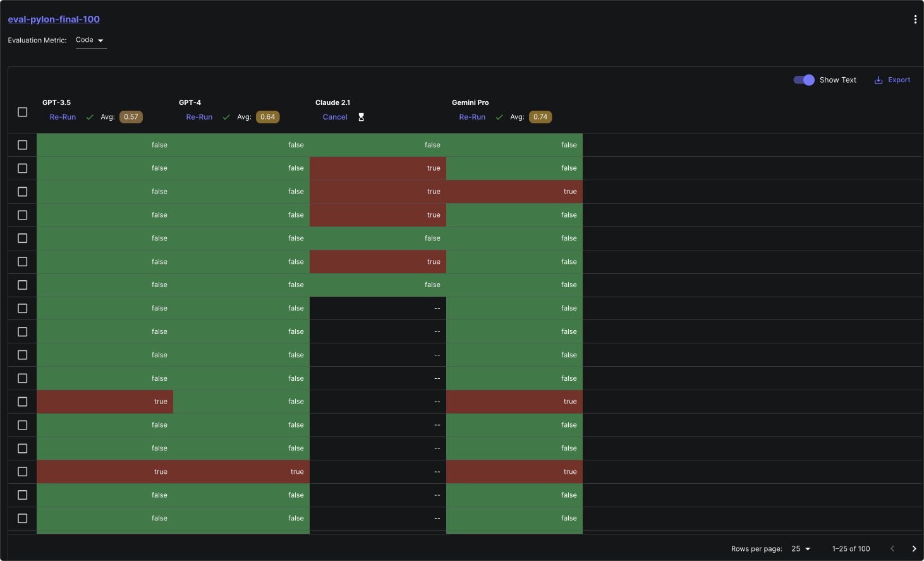Viewport: 924px width, 561px height.
Task: Re-Run the GPT-3.5 evaluation
Action: [x=63, y=116]
